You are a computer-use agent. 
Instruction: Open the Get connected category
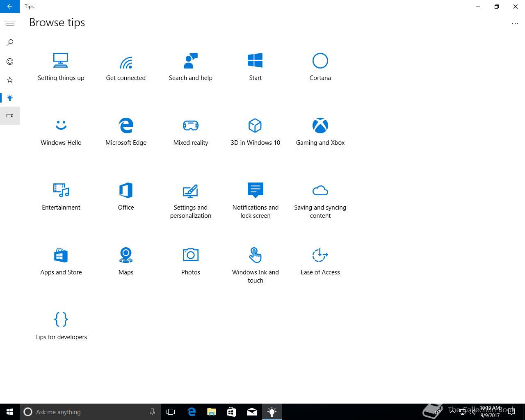click(126, 67)
